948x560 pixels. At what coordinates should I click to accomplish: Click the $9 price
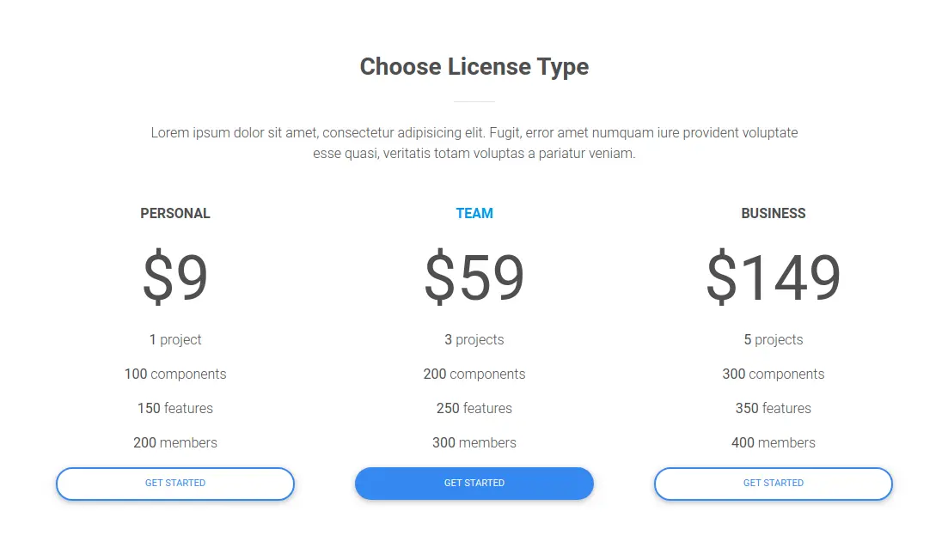point(175,277)
